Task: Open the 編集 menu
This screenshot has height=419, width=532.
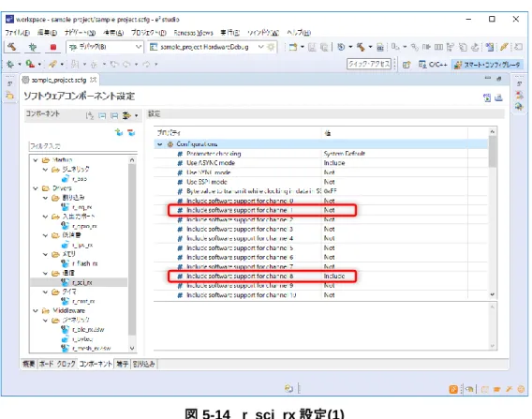Action: pyautogui.click(x=47, y=33)
